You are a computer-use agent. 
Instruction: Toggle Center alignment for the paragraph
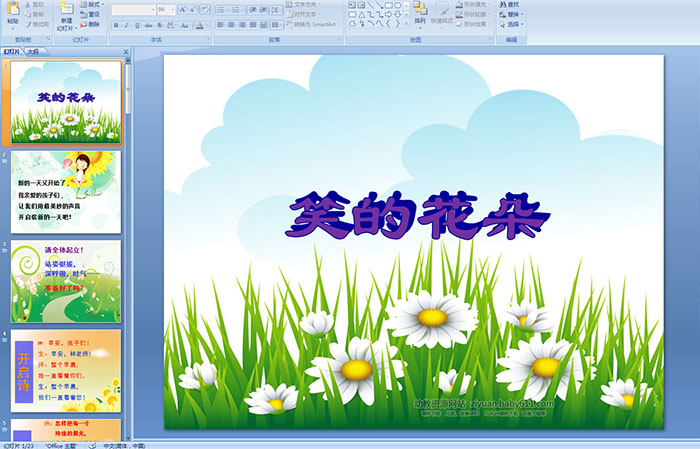point(231,25)
